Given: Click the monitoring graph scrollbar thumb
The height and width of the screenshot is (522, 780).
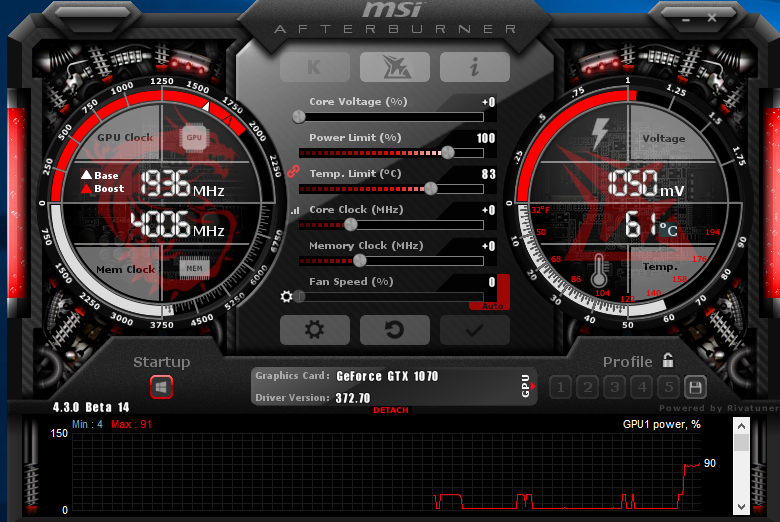Looking at the screenshot, I should 741,442.
